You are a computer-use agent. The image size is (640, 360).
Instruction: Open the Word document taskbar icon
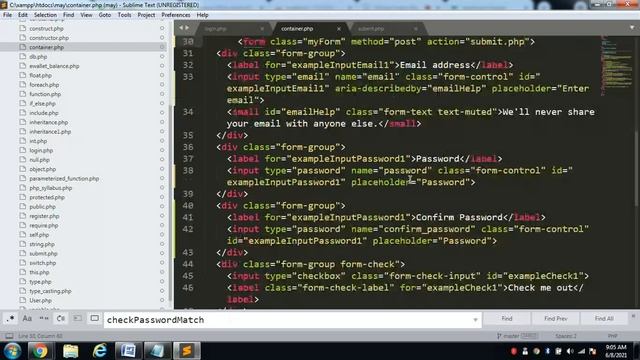(129, 351)
